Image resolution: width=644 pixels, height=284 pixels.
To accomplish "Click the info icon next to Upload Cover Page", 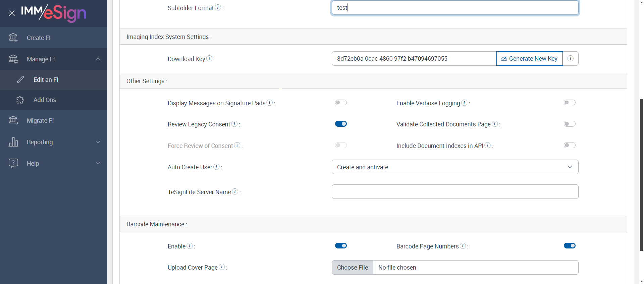I will click(x=222, y=267).
